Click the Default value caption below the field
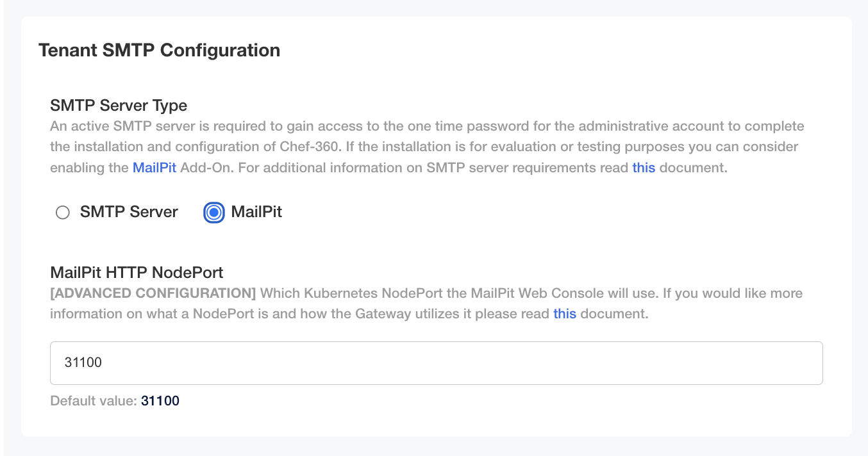Screen dimensions: 868x456 (92, 401)
